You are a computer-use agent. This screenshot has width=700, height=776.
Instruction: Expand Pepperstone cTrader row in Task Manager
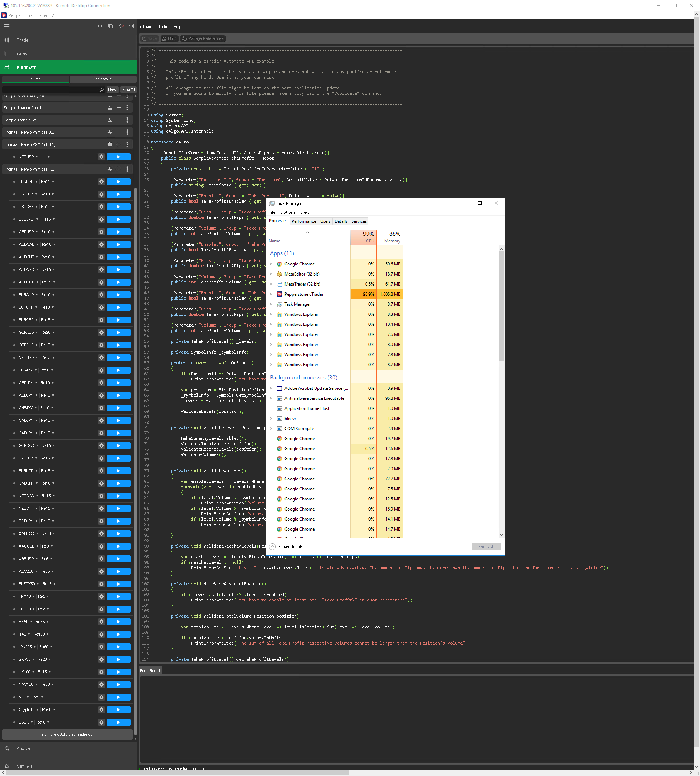click(x=271, y=294)
